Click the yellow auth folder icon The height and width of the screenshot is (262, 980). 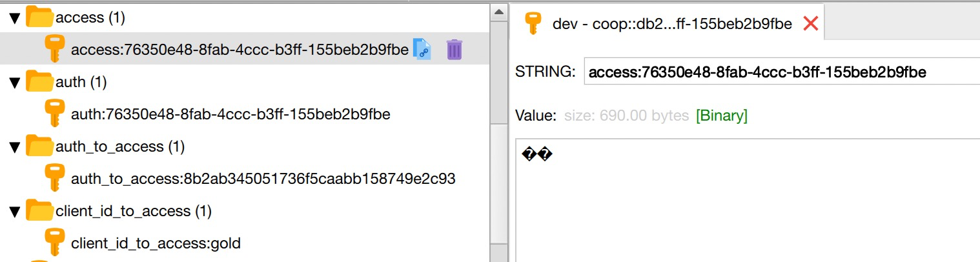39,82
